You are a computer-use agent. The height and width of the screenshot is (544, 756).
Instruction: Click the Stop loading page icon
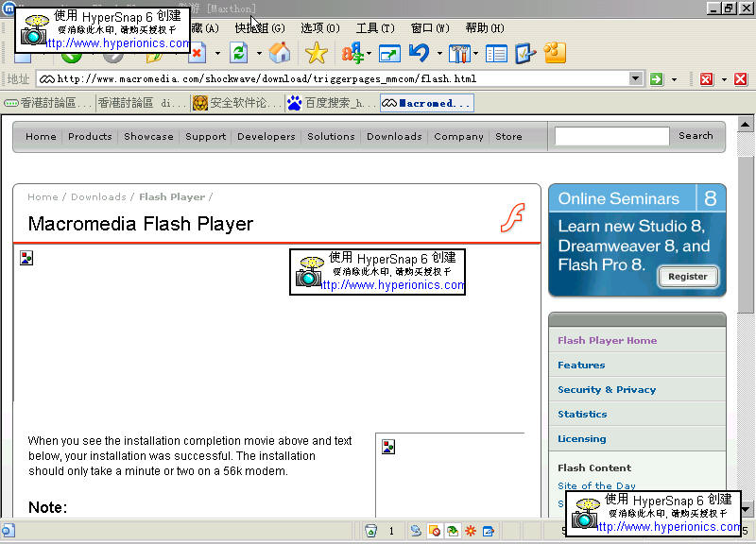(x=198, y=53)
